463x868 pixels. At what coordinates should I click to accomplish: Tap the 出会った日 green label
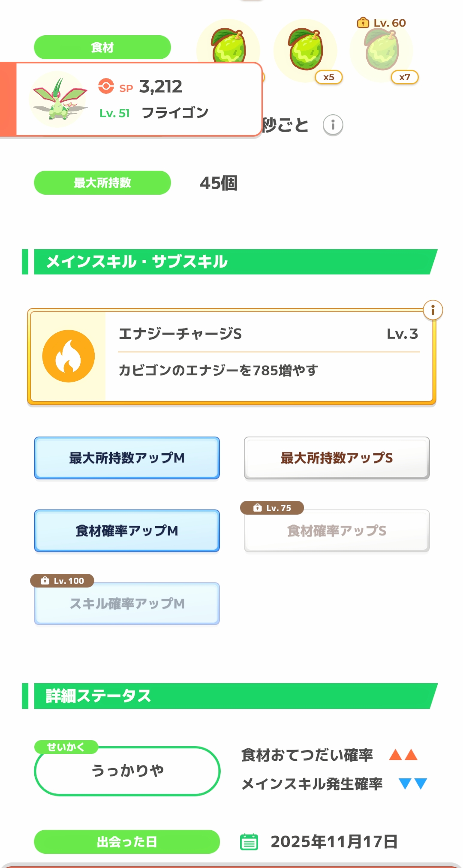pyautogui.click(x=127, y=841)
